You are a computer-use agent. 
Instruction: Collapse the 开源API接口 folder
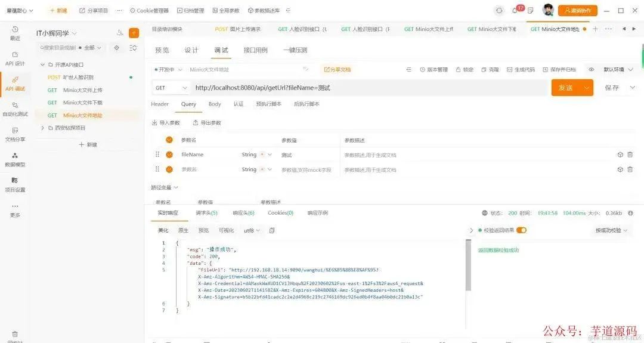click(42, 64)
